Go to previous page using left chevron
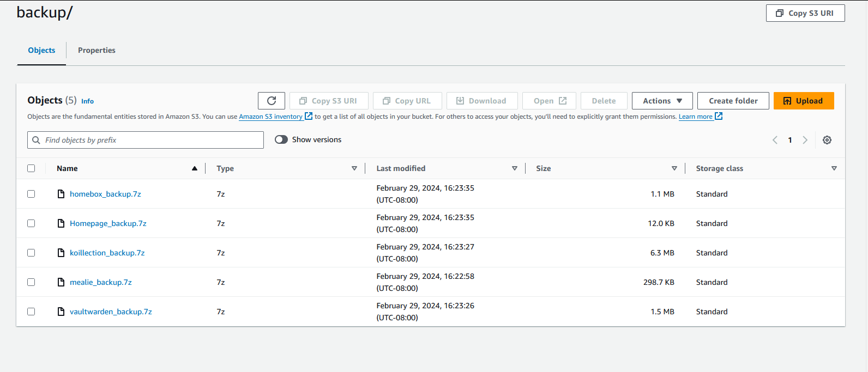 coord(775,140)
